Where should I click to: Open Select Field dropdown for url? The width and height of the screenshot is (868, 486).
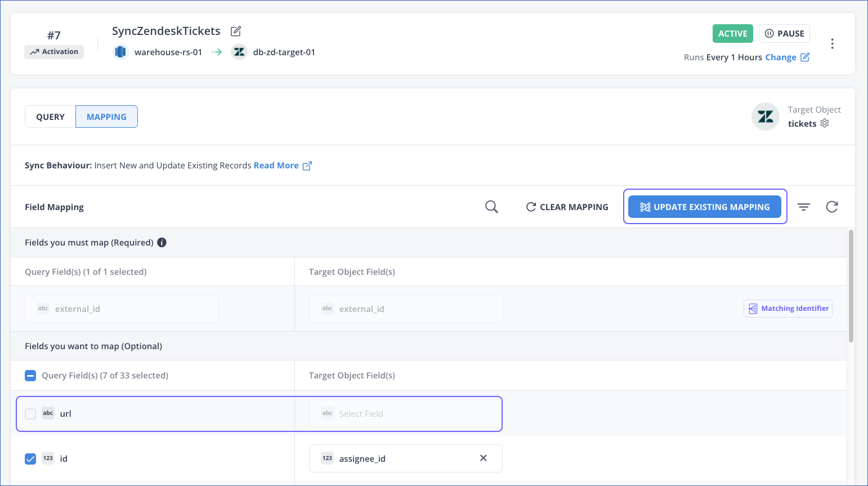pos(405,414)
